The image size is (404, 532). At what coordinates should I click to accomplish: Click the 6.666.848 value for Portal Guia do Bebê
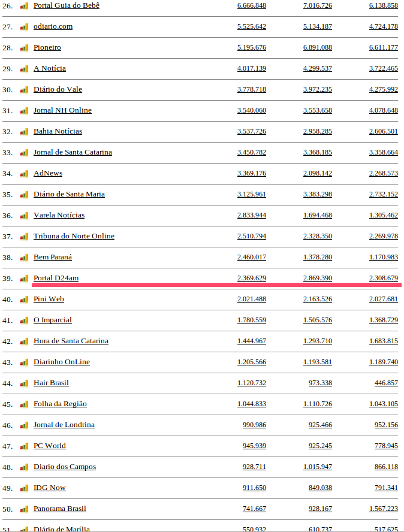(252, 5)
